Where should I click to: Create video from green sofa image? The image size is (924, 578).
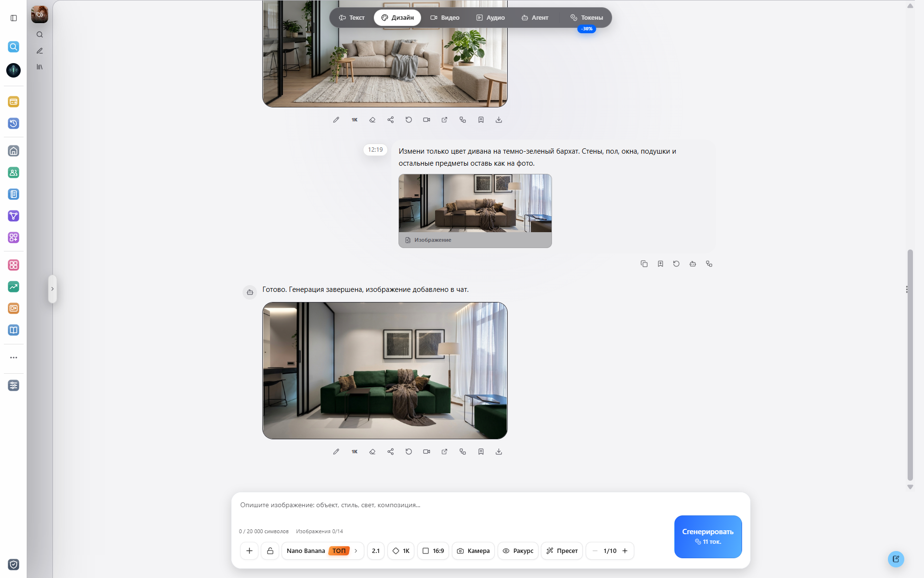click(426, 451)
